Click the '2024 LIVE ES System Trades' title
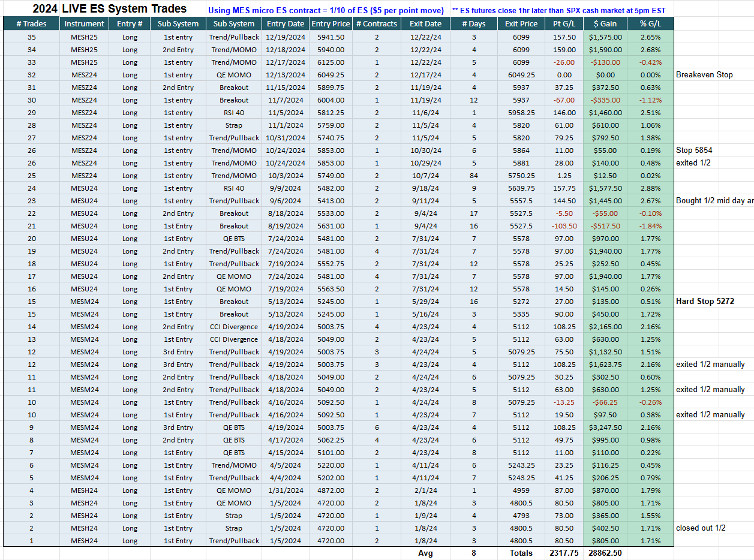 (x=109, y=9)
